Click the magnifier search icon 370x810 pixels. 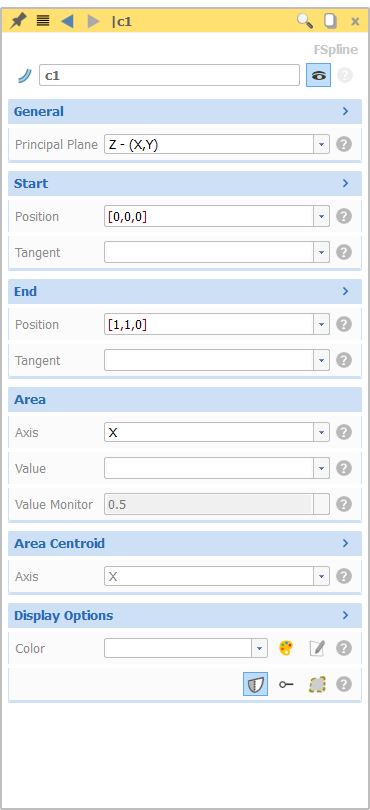[305, 21]
